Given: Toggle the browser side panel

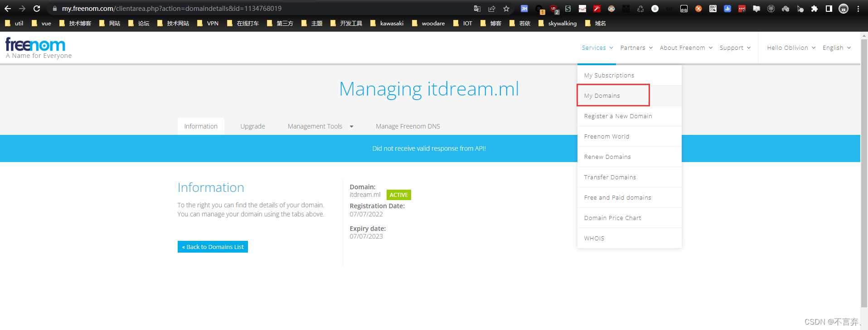Looking at the screenshot, I should [x=829, y=9].
